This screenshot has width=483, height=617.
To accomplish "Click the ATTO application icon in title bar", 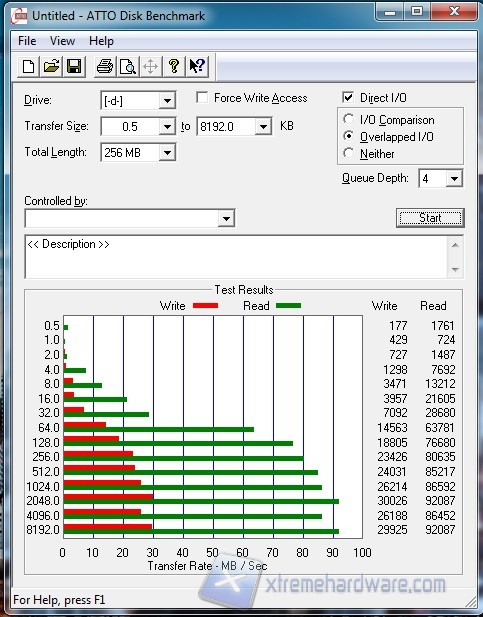I will coord(19,16).
